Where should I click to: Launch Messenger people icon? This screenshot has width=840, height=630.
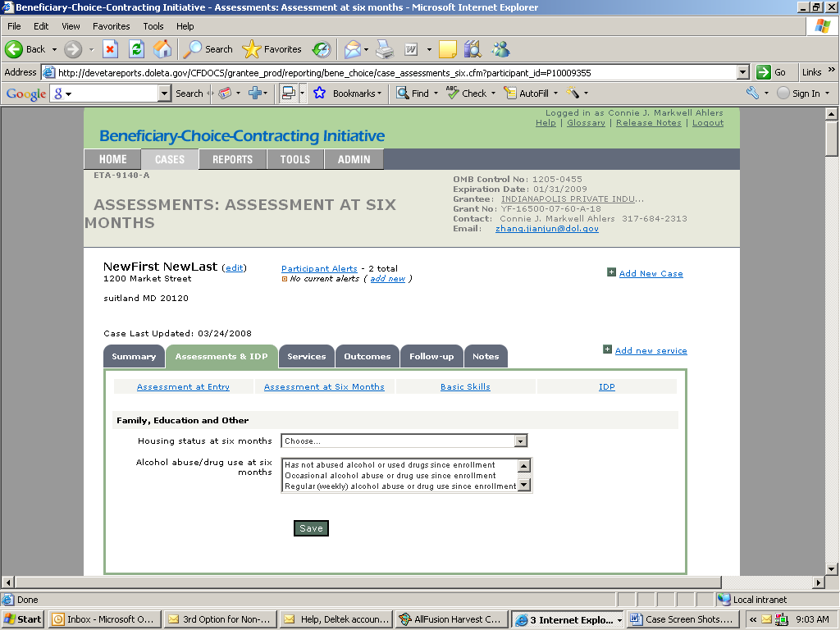501,49
